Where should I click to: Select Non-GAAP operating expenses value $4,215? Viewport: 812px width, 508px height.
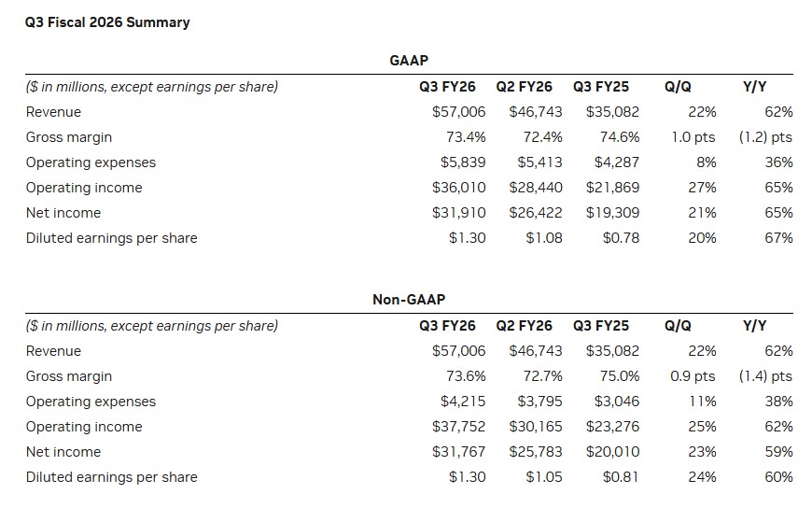click(x=463, y=402)
